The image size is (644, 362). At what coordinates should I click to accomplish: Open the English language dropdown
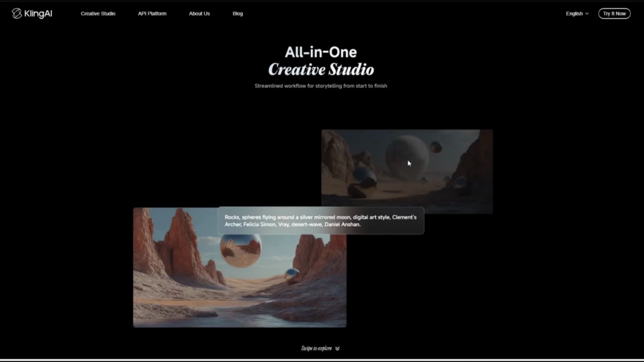click(574, 13)
